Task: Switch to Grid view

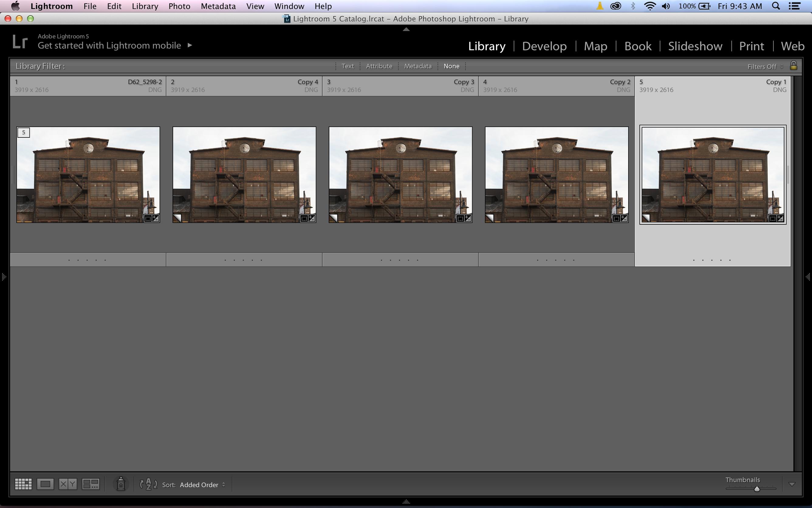Action: [x=23, y=484]
